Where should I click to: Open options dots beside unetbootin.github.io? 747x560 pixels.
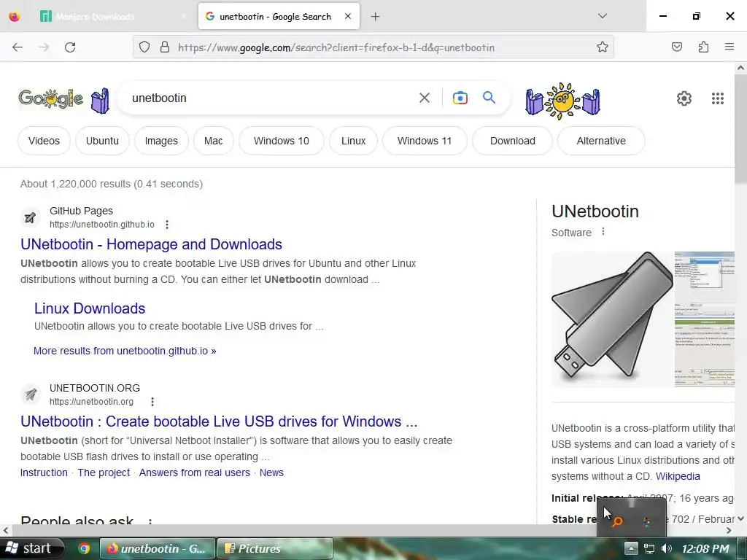[x=167, y=225]
